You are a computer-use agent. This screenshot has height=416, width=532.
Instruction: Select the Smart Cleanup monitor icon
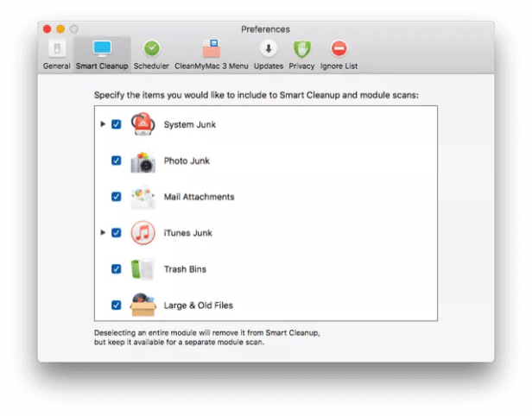click(102, 48)
